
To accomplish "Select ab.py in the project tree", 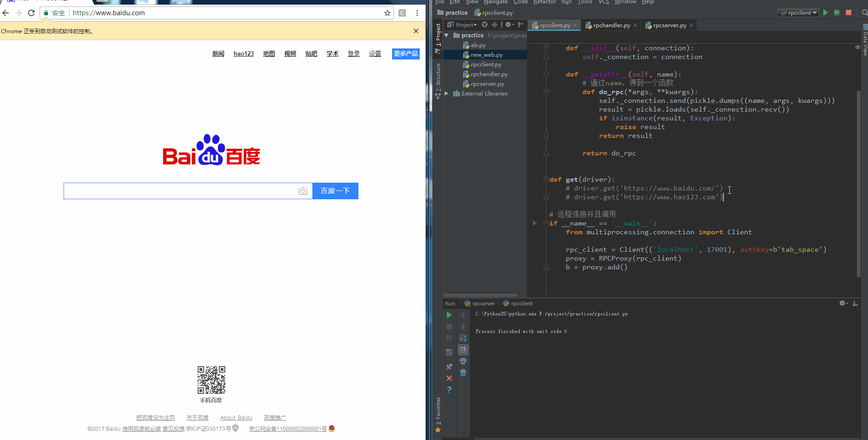I will [474, 45].
